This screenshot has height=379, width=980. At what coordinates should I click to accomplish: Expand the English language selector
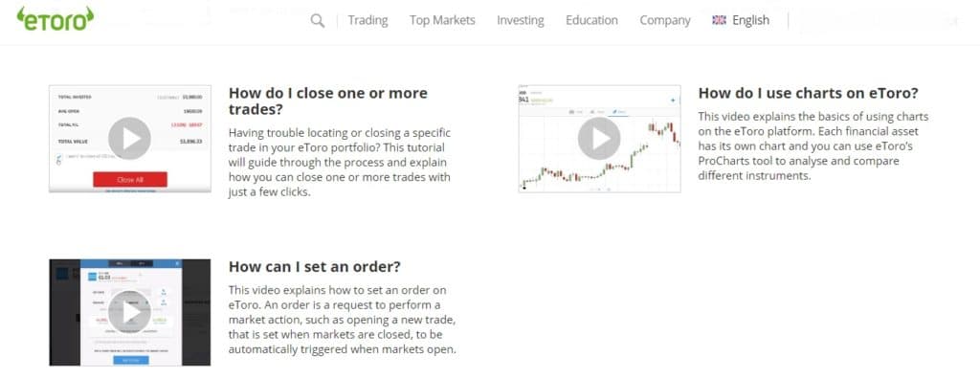741,20
